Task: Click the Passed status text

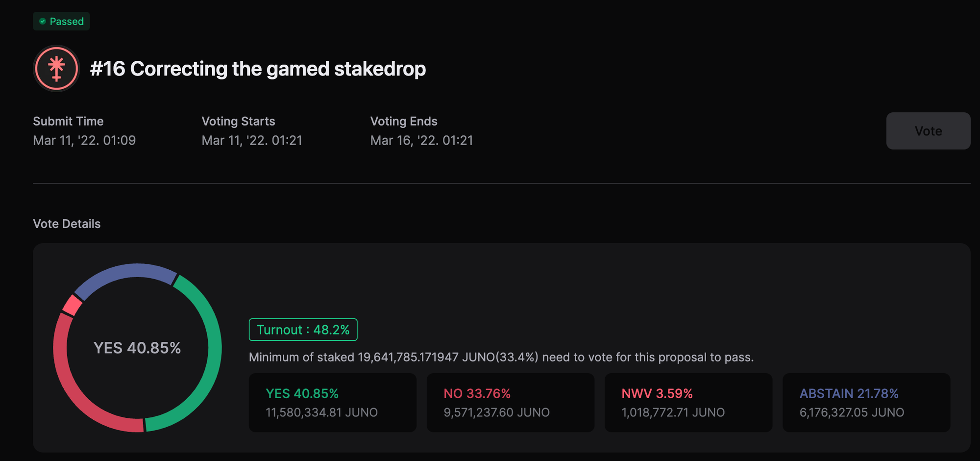Action: tap(67, 21)
